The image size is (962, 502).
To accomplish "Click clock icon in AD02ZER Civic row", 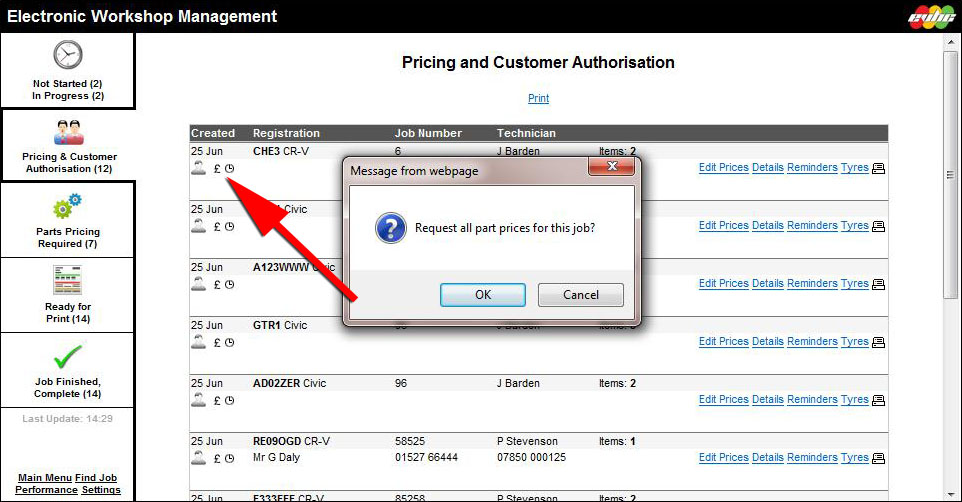I will [x=229, y=401].
